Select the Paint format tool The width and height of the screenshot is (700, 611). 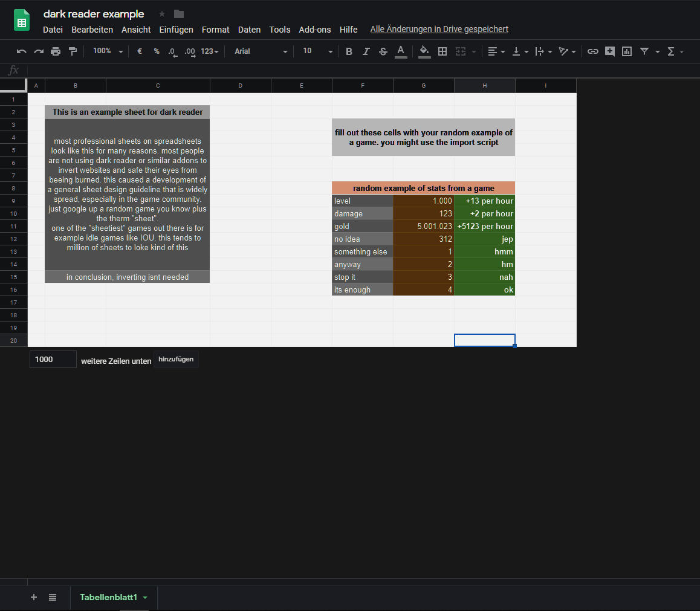pyautogui.click(x=73, y=51)
